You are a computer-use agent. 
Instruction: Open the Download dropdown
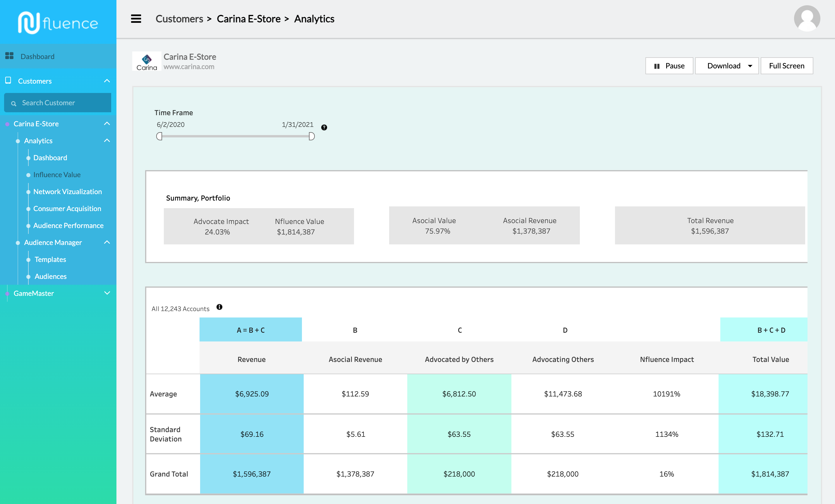[x=726, y=66]
